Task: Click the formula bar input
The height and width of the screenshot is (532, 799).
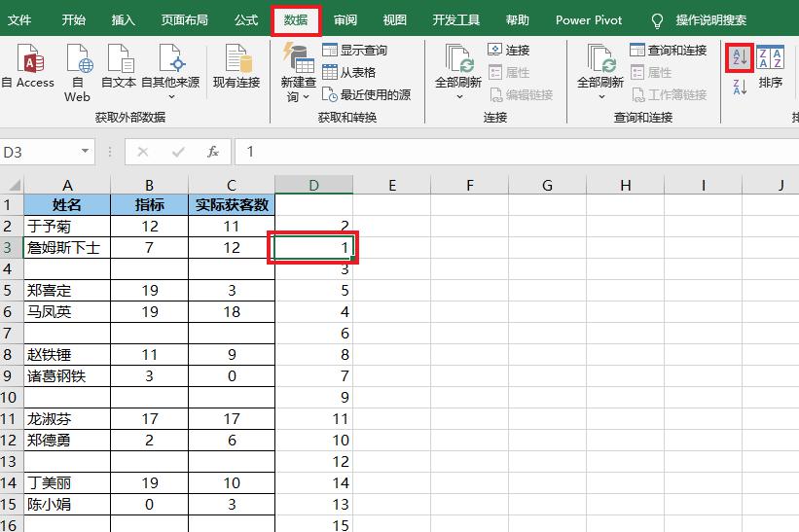Action: tap(517, 152)
